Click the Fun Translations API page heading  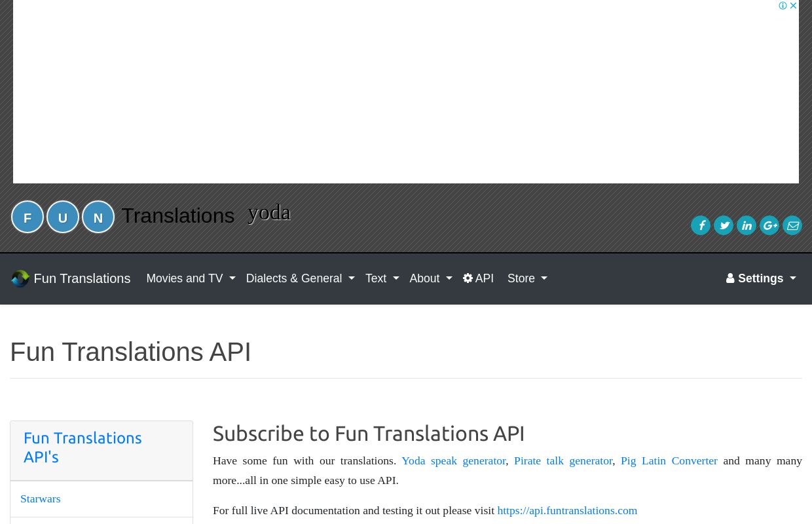click(130, 352)
